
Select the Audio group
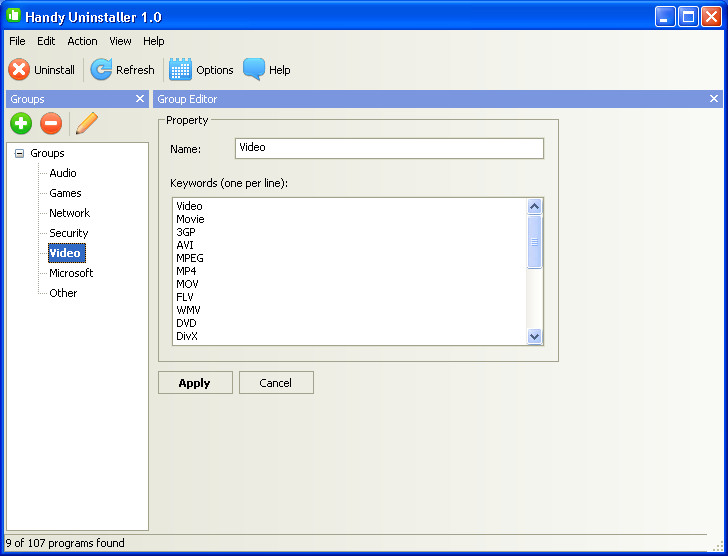coord(63,173)
